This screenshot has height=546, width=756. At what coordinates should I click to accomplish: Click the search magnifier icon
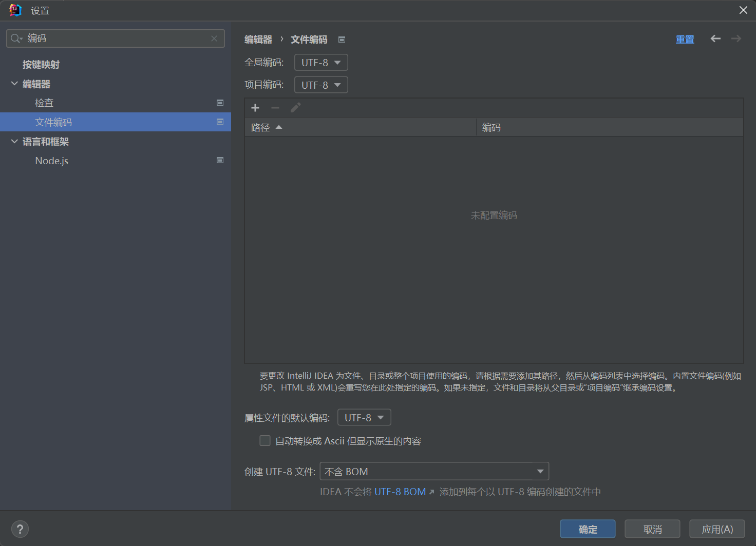[16, 38]
